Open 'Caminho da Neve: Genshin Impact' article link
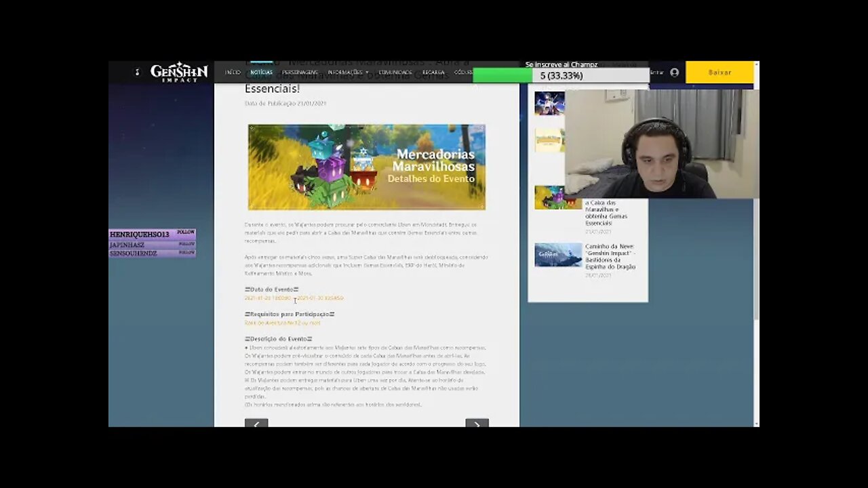Viewport: 868px width, 488px height. [x=610, y=256]
